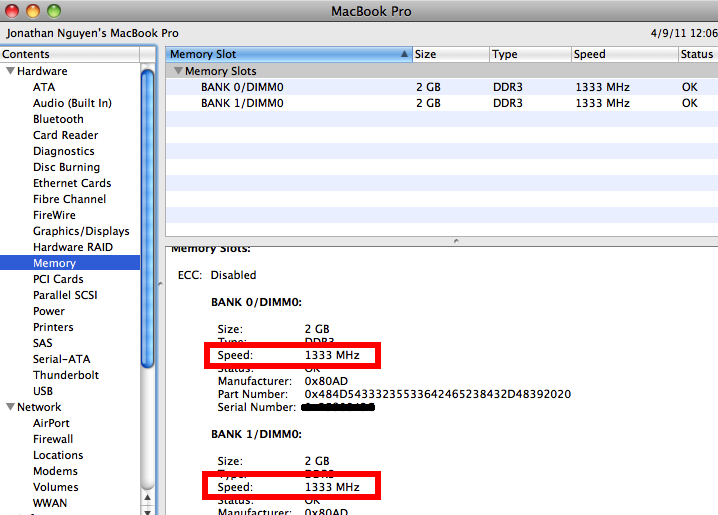Select Audio (Built In) in sidebar

click(x=72, y=103)
